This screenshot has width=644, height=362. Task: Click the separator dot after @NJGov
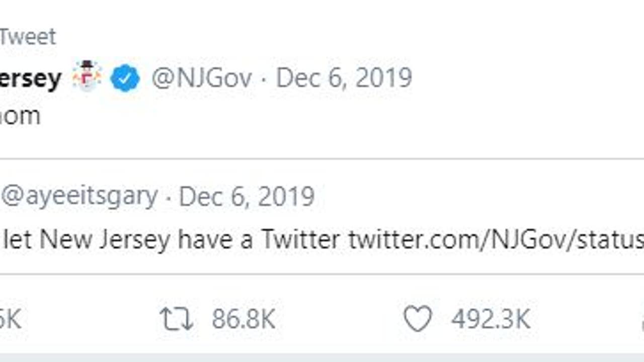point(264,79)
